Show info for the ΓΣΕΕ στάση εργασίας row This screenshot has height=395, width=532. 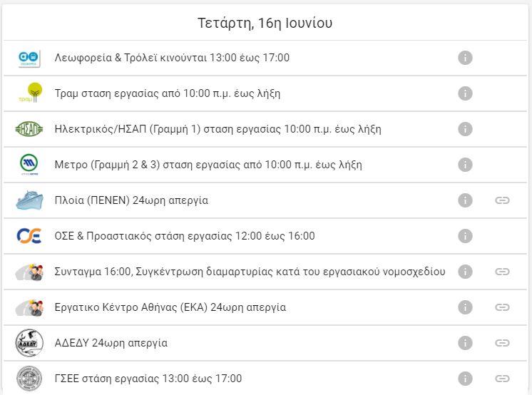465,379
